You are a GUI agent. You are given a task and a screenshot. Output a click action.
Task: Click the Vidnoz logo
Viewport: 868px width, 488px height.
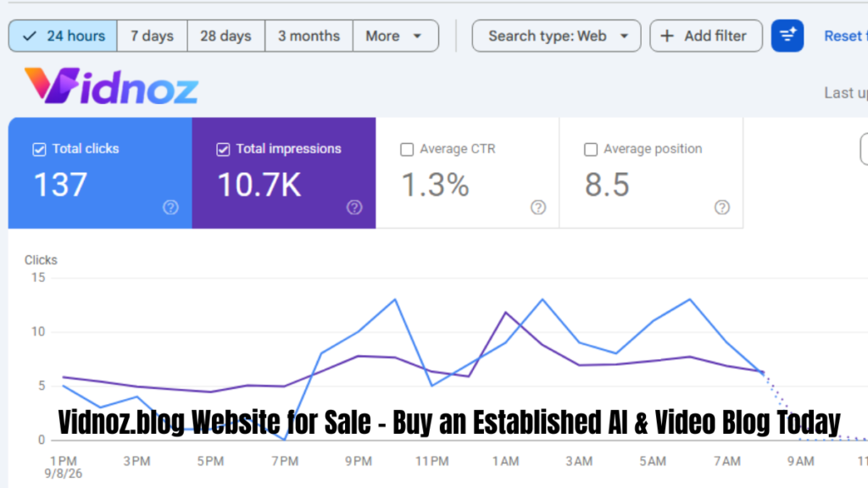click(x=111, y=86)
